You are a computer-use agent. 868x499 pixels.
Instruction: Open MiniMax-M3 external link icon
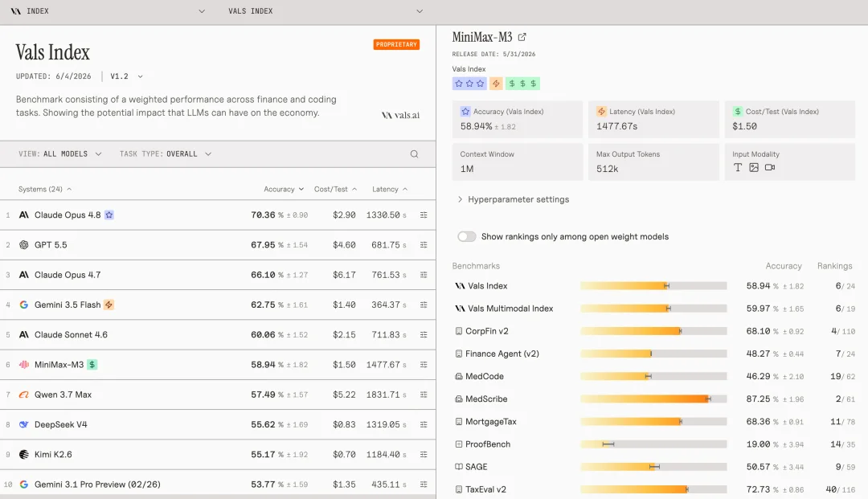pos(522,37)
